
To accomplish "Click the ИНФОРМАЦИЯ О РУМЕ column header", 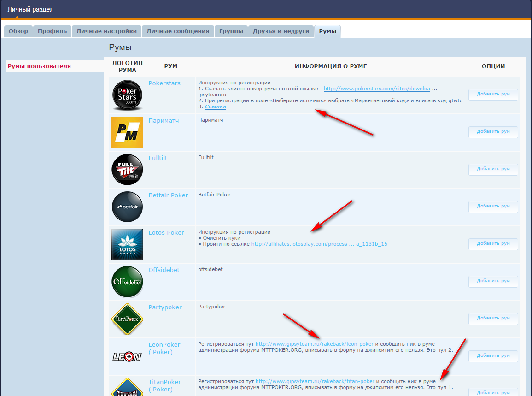I will click(331, 66).
